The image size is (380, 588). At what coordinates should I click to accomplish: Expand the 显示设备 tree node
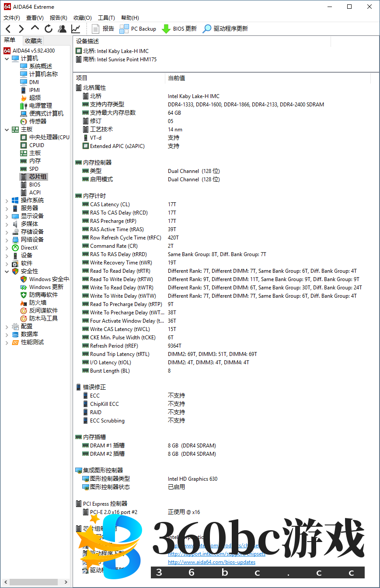[7, 216]
